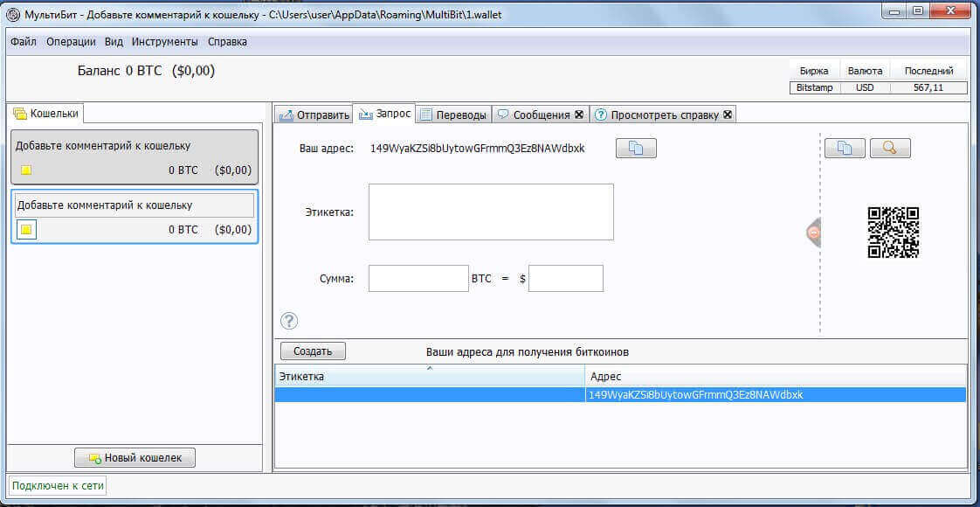The height and width of the screenshot is (507, 980).
Task: Collapse the QR code side panel
Action: [x=813, y=233]
